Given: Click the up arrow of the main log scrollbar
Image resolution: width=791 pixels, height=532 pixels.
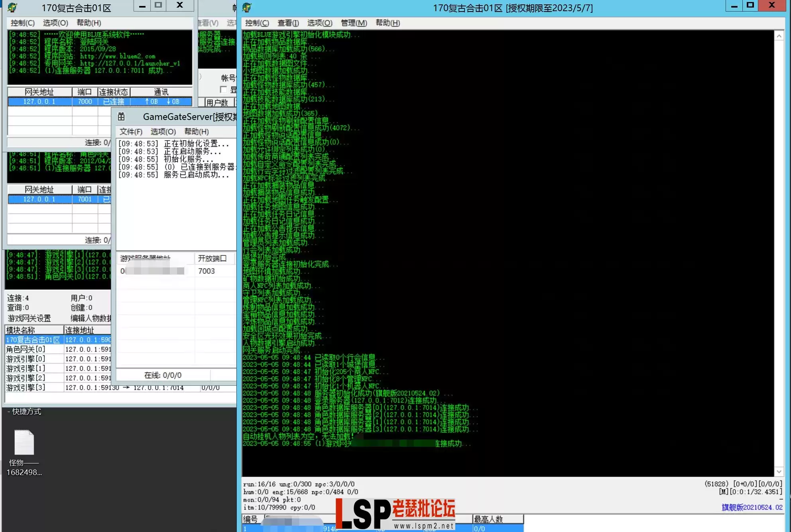Looking at the screenshot, I should pos(779,36).
